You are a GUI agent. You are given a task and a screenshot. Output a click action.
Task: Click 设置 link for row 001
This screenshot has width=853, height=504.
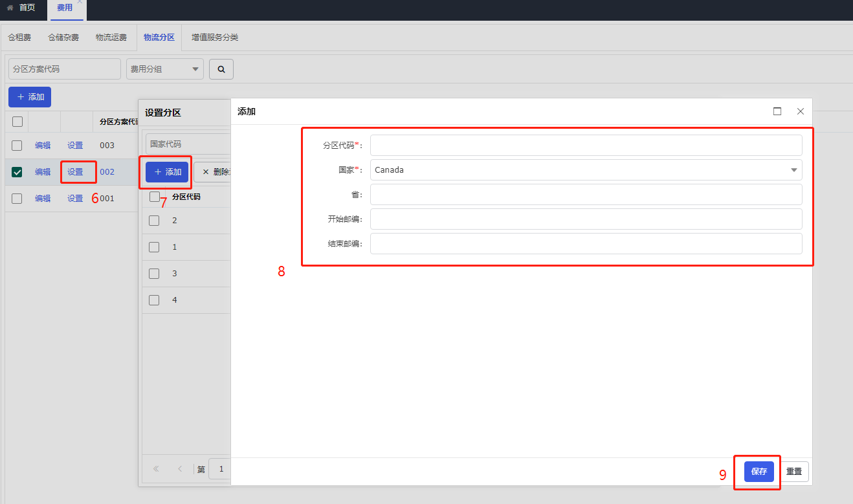(75, 199)
